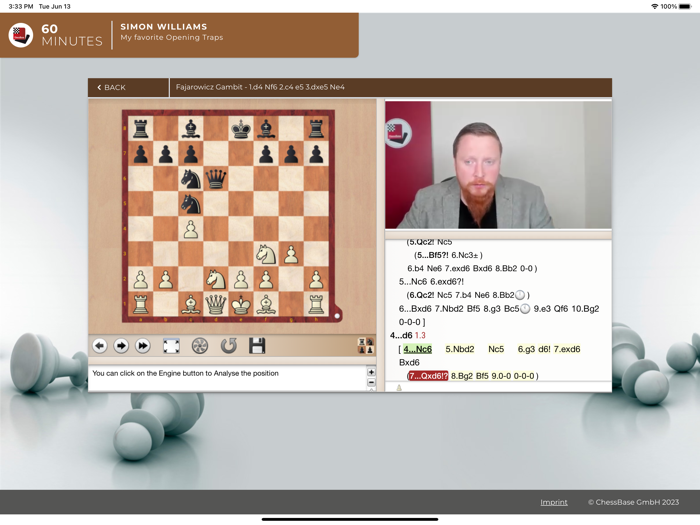Image resolution: width=700 pixels, height=525 pixels.
Task: Decrease notation size with minus button
Action: 371,383
